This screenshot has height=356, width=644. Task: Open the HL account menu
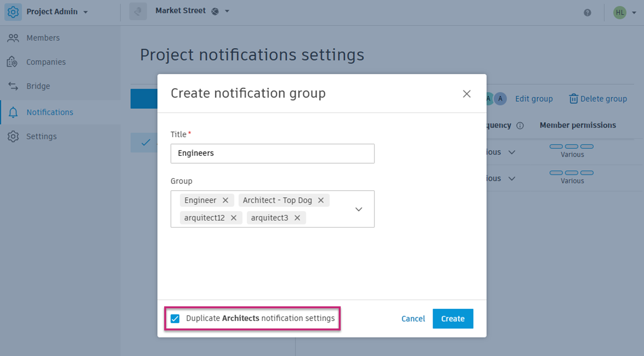(x=621, y=12)
